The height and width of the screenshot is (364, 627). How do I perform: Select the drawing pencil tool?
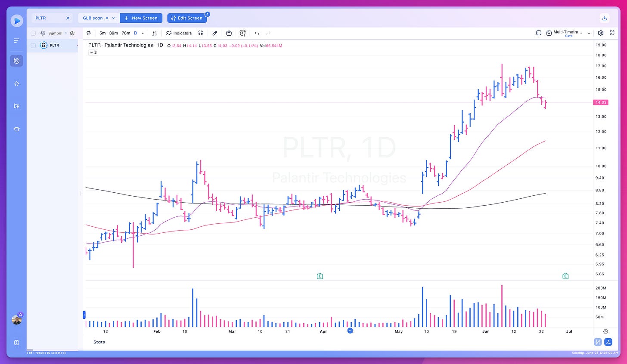click(x=214, y=33)
